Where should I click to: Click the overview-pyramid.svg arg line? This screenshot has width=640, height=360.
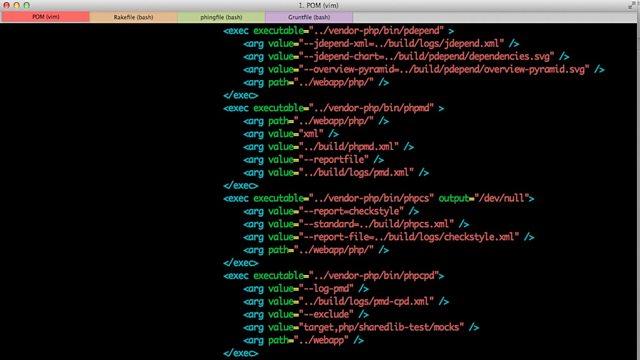point(424,69)
